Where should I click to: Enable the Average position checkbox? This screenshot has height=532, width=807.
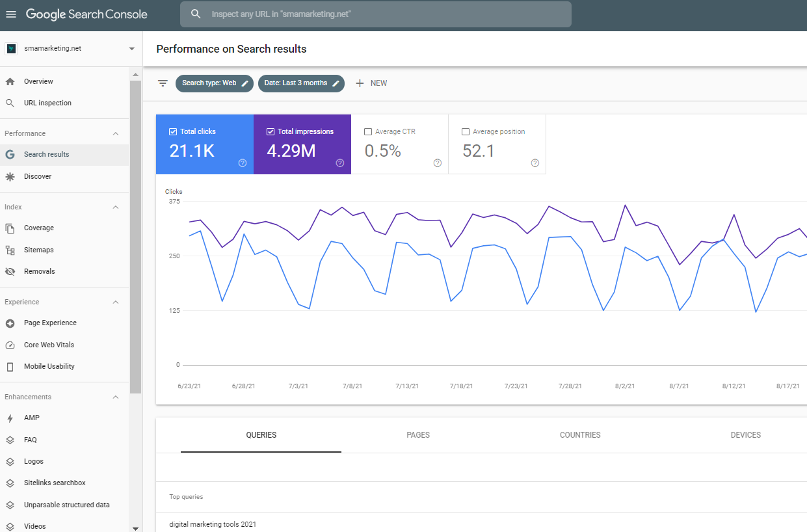(x=466, y=131)
